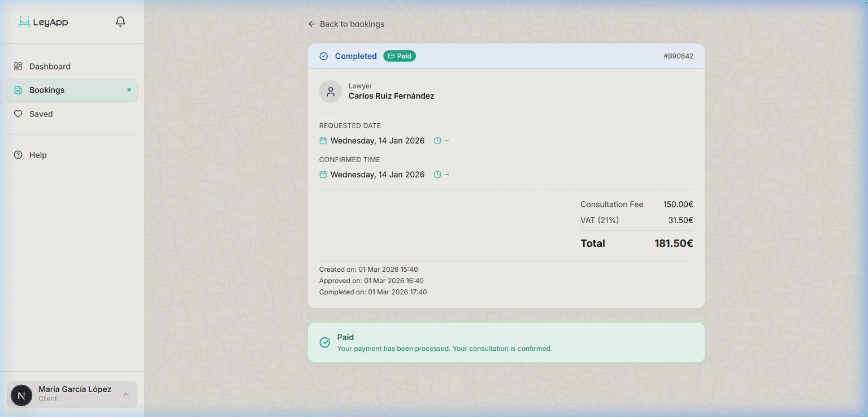Click the notification bell icon

[120, 21]
